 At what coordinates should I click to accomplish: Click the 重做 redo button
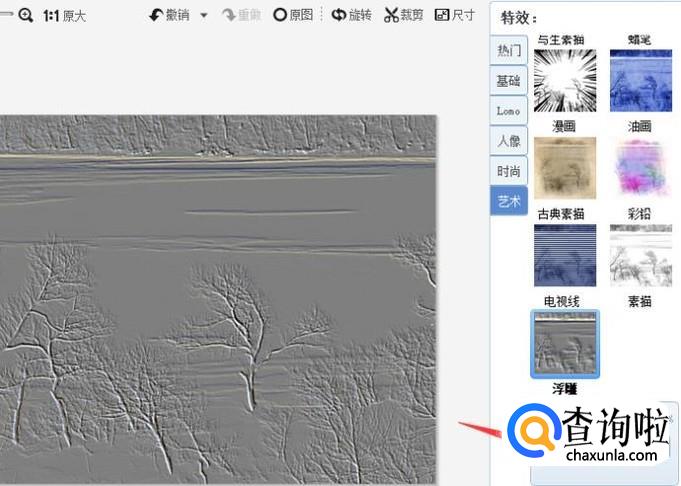pos(241,15)
